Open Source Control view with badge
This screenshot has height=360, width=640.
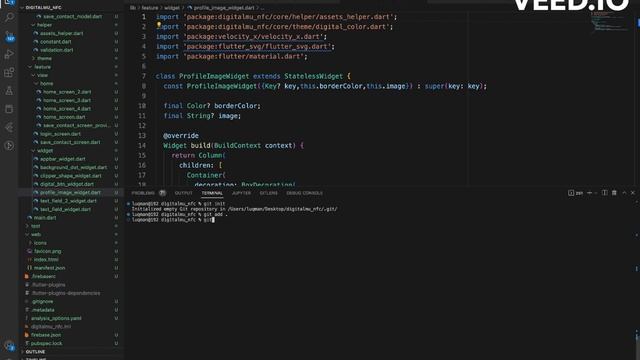(9, 37)
